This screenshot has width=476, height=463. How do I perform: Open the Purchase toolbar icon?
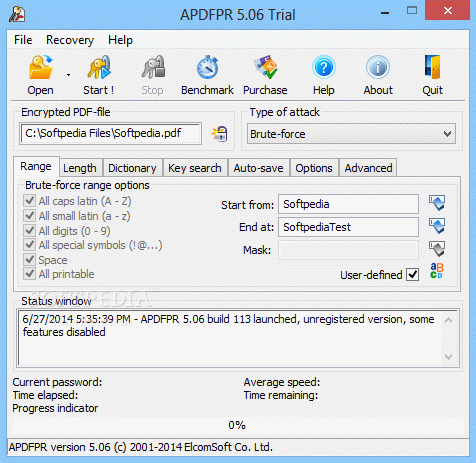[x=265, y=68]
